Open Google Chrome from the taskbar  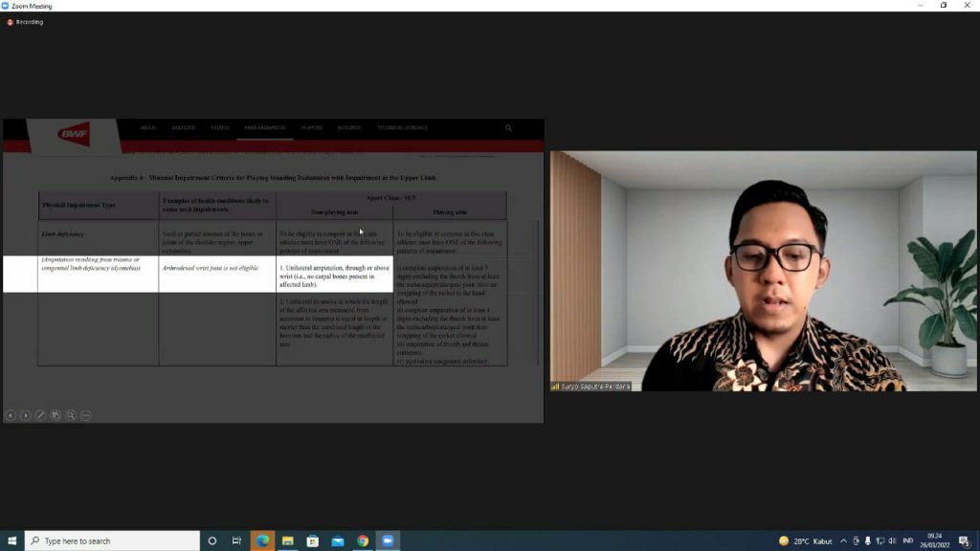363,540
